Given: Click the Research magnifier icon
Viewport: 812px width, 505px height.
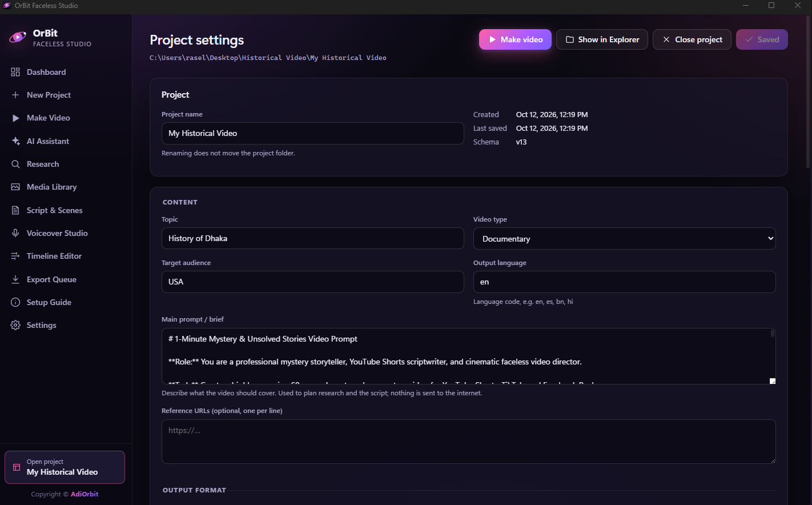Looking at the screenshot, I should 15,164.
